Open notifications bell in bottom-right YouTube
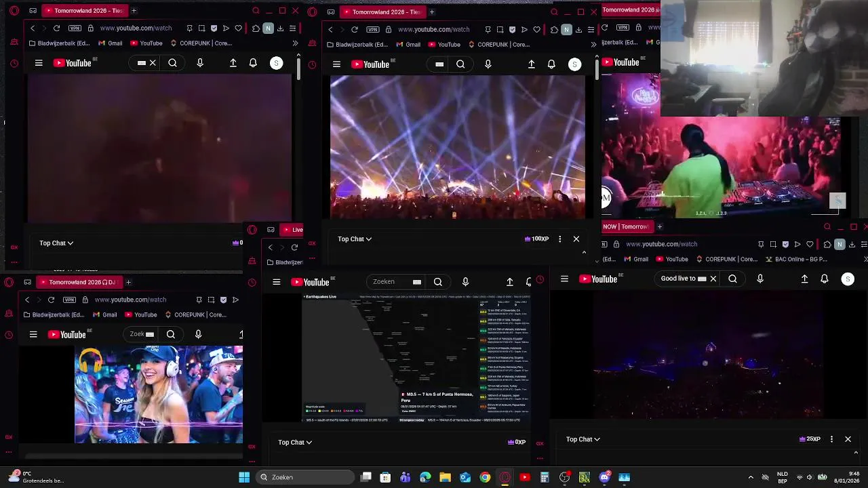Viewport: 868px width, 488px height. pyautogui.click(x=825, y=279)
